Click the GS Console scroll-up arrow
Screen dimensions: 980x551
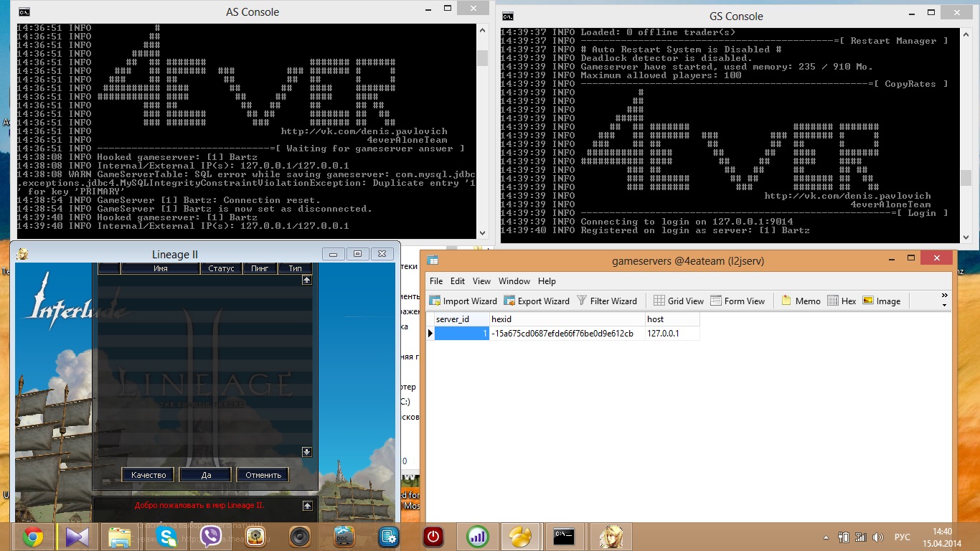[x=966, y=34]
